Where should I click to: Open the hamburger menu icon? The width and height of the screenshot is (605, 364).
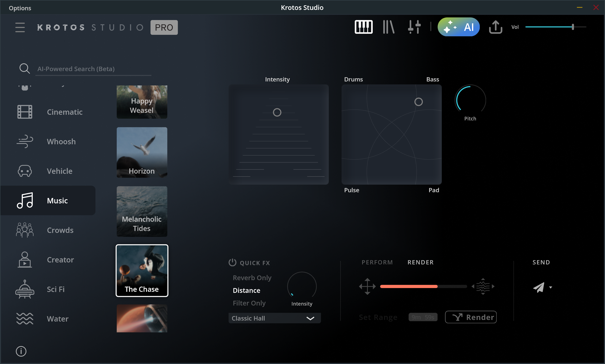coord(20,27)
